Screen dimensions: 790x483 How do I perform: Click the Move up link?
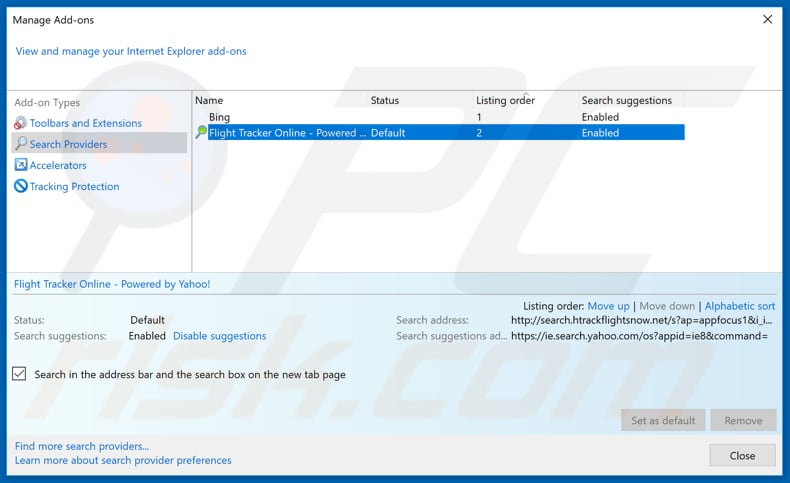click(609, 306)
